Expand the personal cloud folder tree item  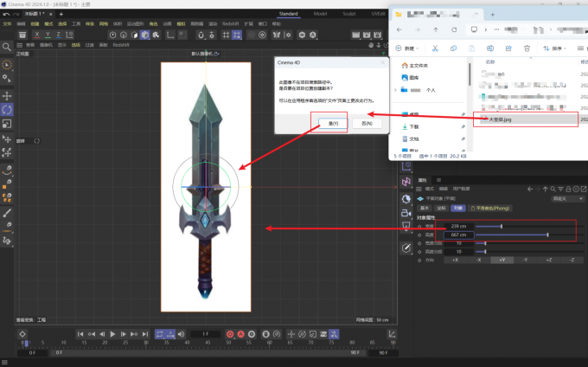(395, 90)
